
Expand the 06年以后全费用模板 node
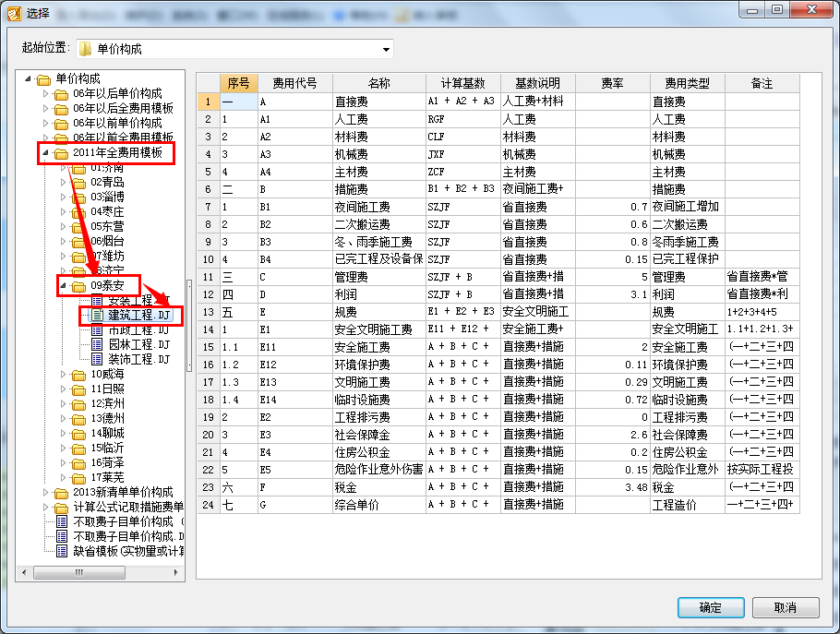pos(45,108)
